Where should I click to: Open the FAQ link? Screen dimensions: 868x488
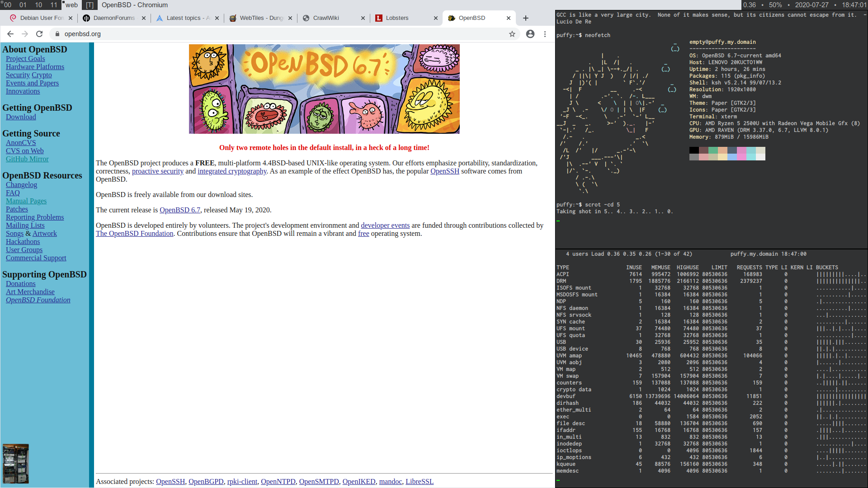click(x=13, y=193)
